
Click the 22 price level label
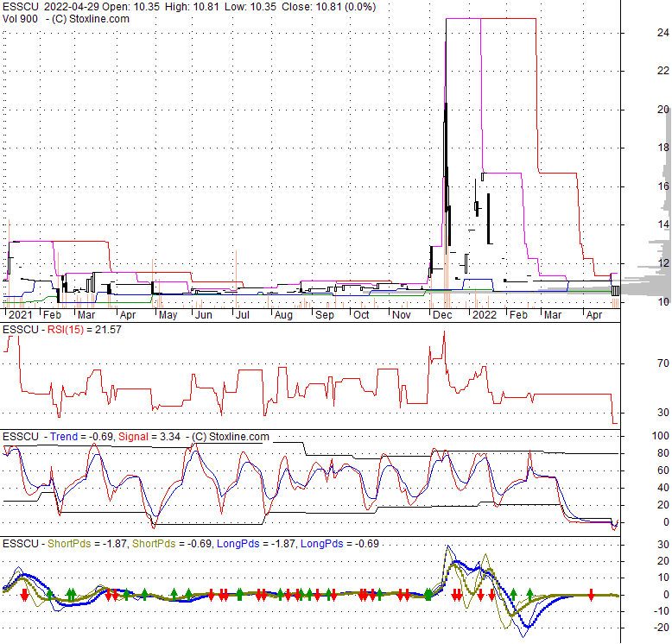(x=663, y=71)
